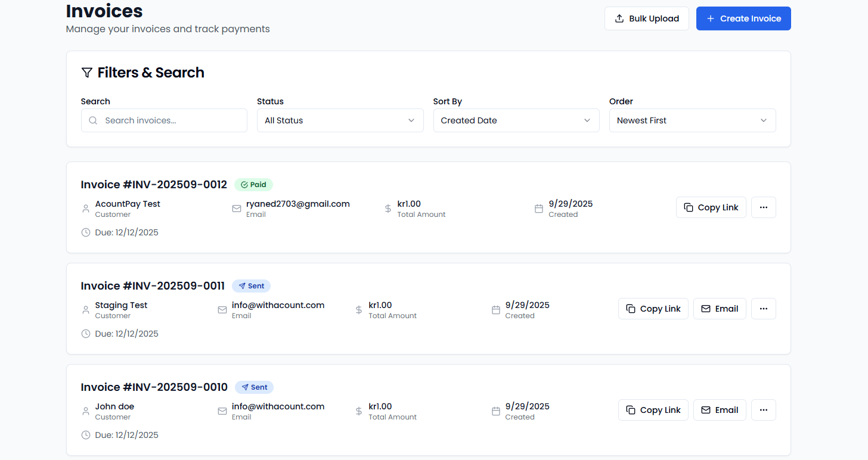Screen dimensions: 868x460
Task: Expand the Sort By dropdown set to Created Date
Action: [516, 120]
